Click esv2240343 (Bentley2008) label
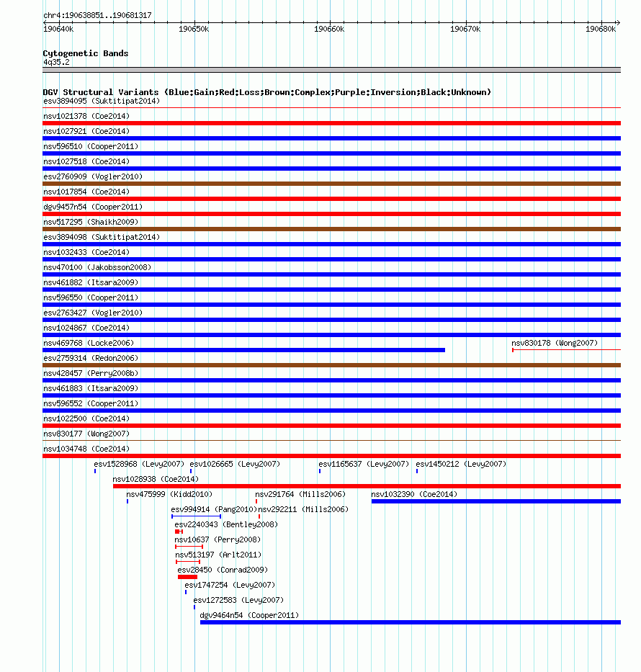Screen dimensions: 641x672 point(226,524)
